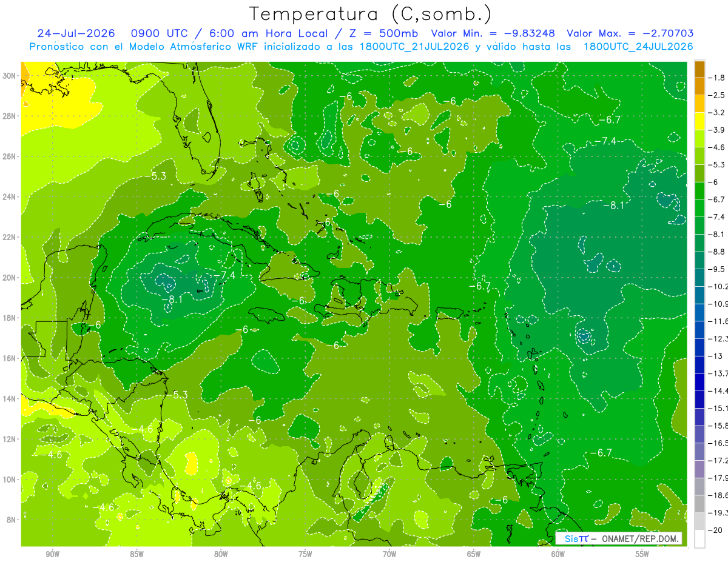Viewport: 728px width, 562px height.
Task: Click the '65W' longitude axis label
Action: (x=474, y=554)
